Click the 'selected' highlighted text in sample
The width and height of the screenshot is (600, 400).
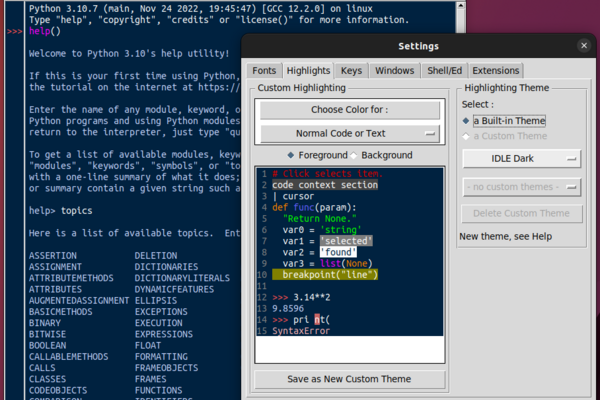tap(345, 241)
